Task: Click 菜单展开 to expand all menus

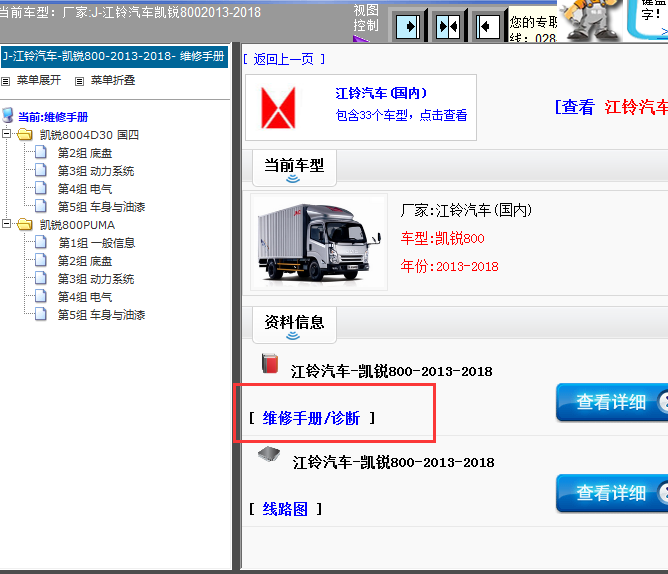Action: [39, 80]
